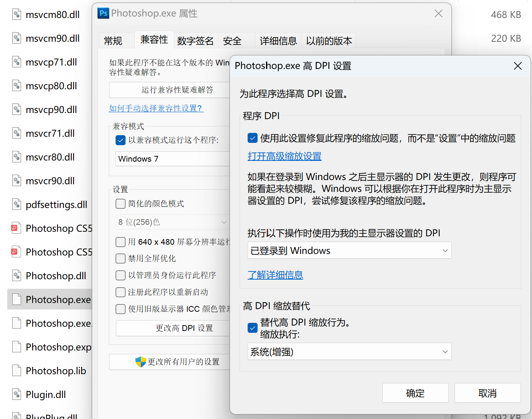Click the Photoshop.lib file icon
The width and height of the screenshot is (532, 419).
(x=16, y=371)
